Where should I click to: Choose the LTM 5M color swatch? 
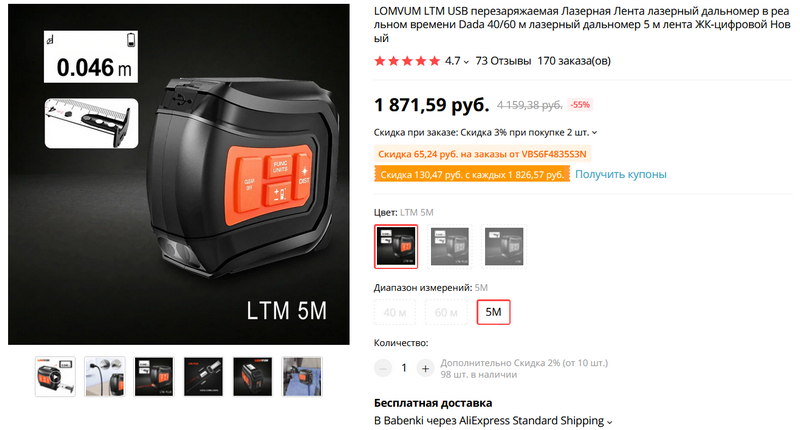tap(396, 246)
